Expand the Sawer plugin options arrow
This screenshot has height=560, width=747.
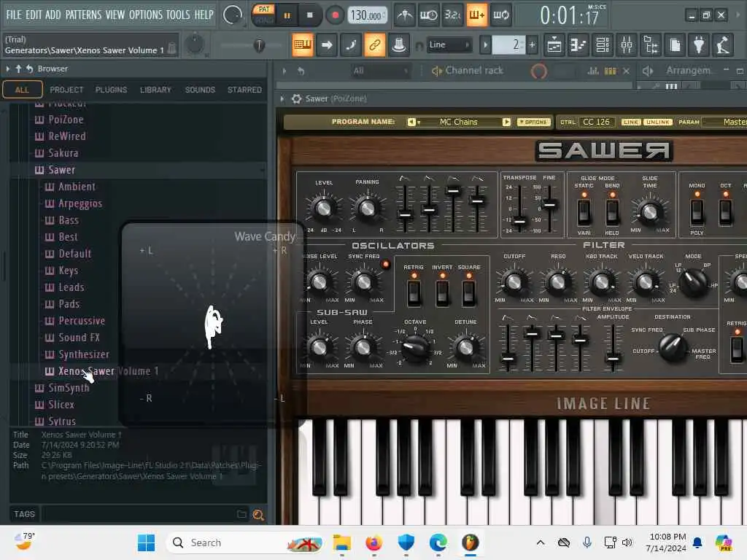tap(282, 98)
